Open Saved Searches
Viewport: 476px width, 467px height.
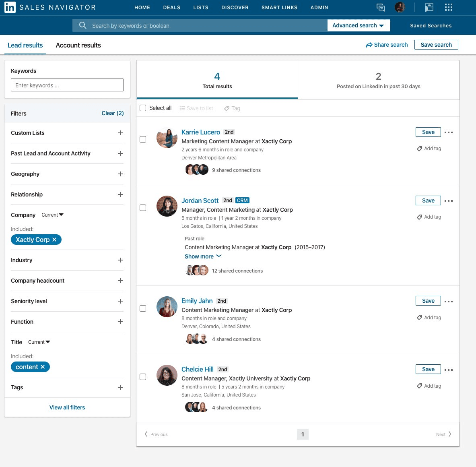tap(431, 25)
